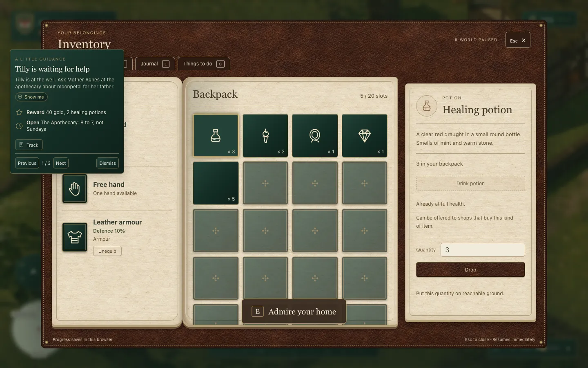This screenshot has width=588, height=368.
Task: Click the 1 / 3 guidance page counter
Action: [46, 163]
